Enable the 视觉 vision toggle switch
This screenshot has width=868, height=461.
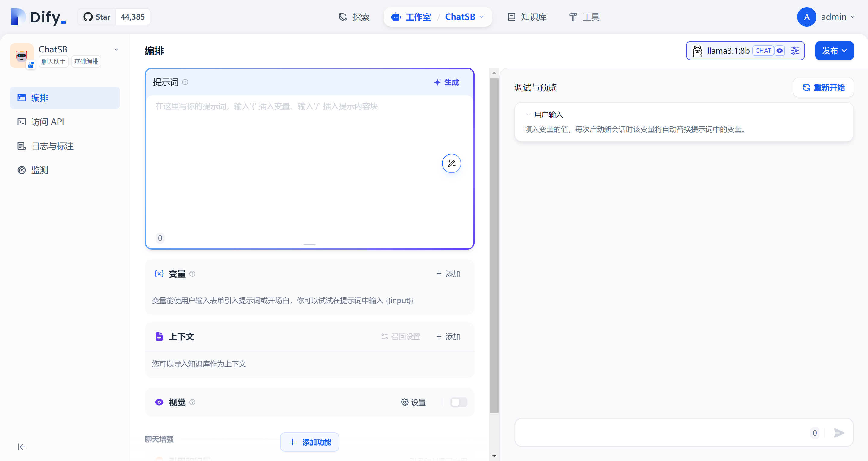tap(458, 403)
